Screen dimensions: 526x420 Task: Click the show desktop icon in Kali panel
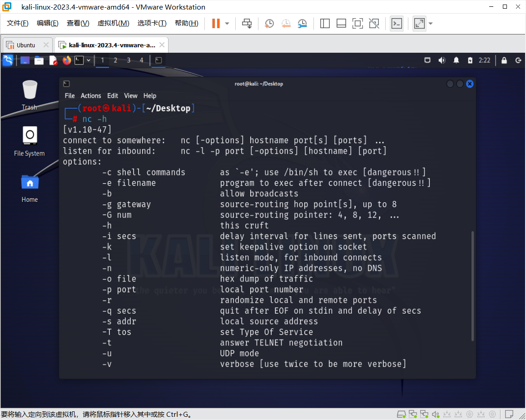[x=25, y=60]
